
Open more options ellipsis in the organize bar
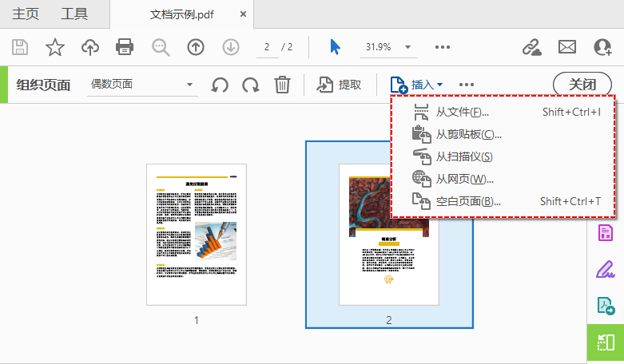click(x=467, y=85)
